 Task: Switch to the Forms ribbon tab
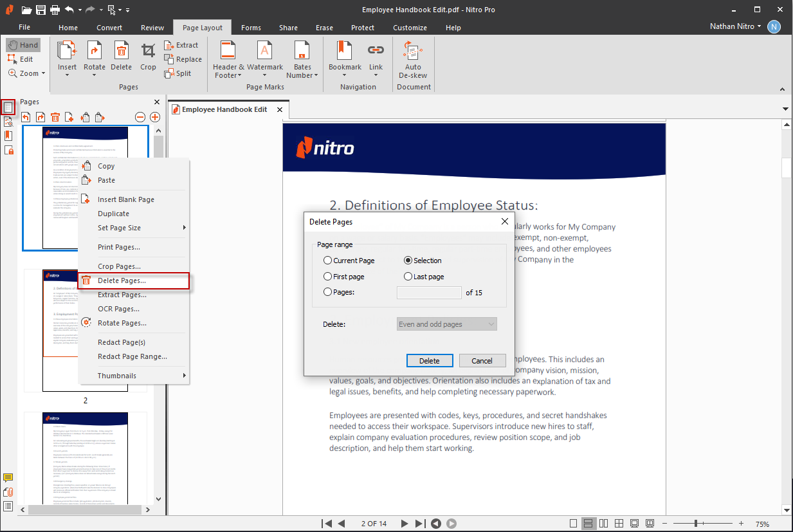click(x=251, y=28)
